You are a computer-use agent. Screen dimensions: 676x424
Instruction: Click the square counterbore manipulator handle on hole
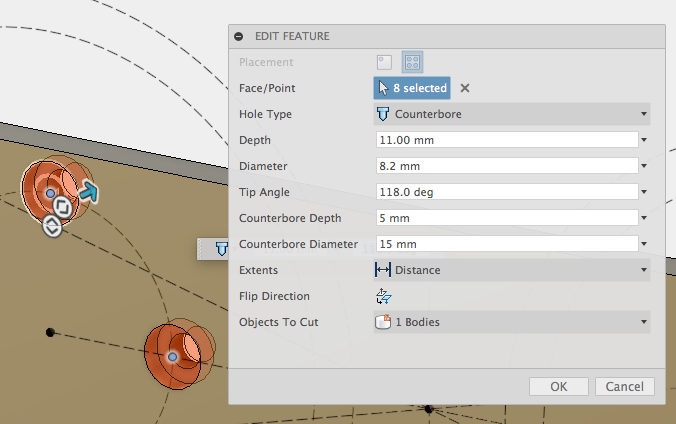[63, 207]
